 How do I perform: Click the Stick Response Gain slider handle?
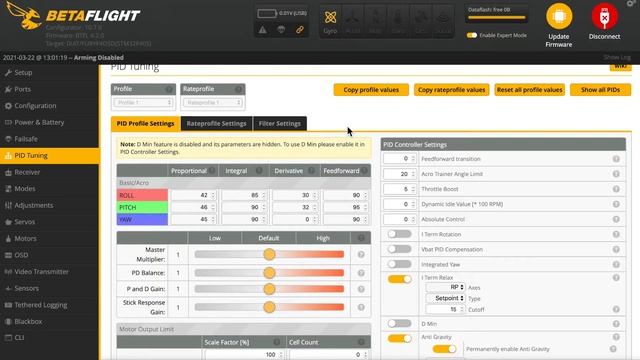(x=269, y=307)
